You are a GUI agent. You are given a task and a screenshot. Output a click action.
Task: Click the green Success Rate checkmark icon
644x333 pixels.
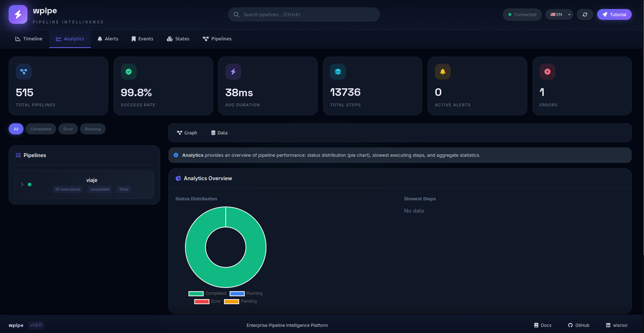(129, 72)
